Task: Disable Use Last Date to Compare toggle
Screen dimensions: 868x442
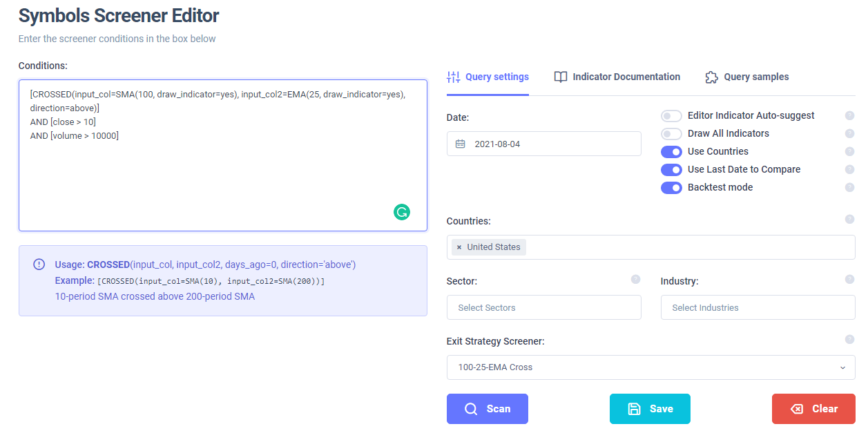Action: pos(671,170)
